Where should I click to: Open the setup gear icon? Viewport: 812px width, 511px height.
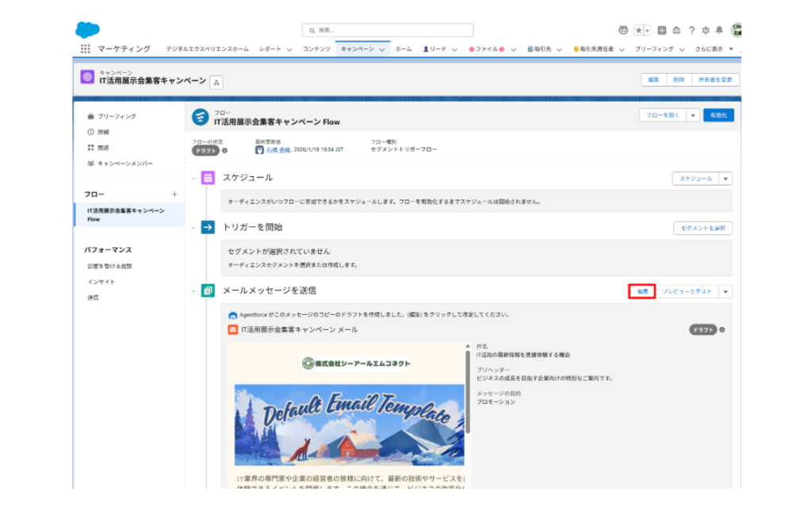pos(705,30)
